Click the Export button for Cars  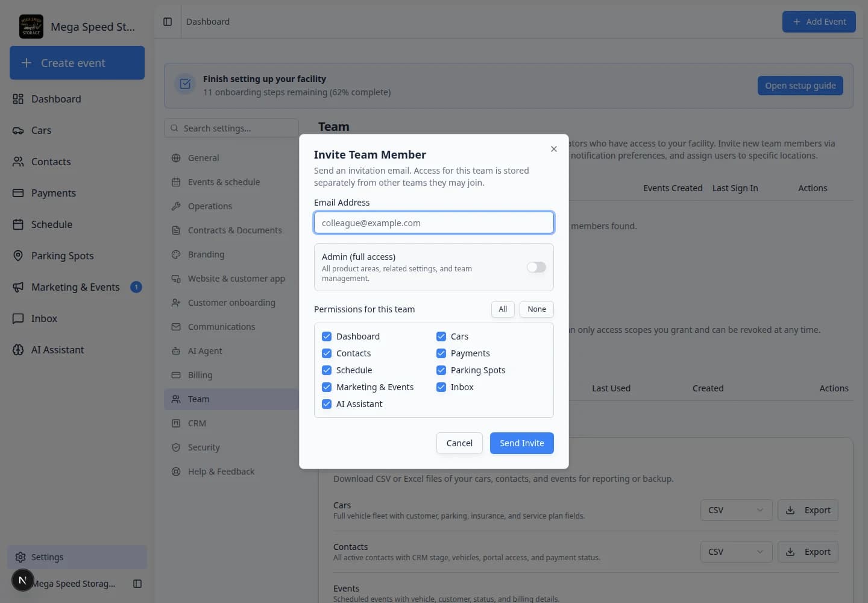coord(808,510)
